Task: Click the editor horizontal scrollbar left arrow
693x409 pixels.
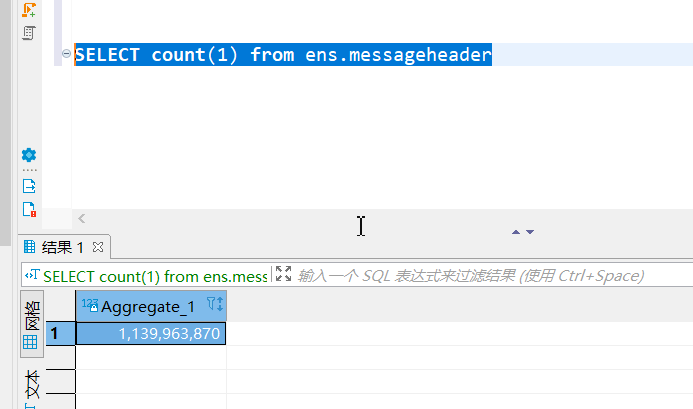Action: (x=82, y=218)
